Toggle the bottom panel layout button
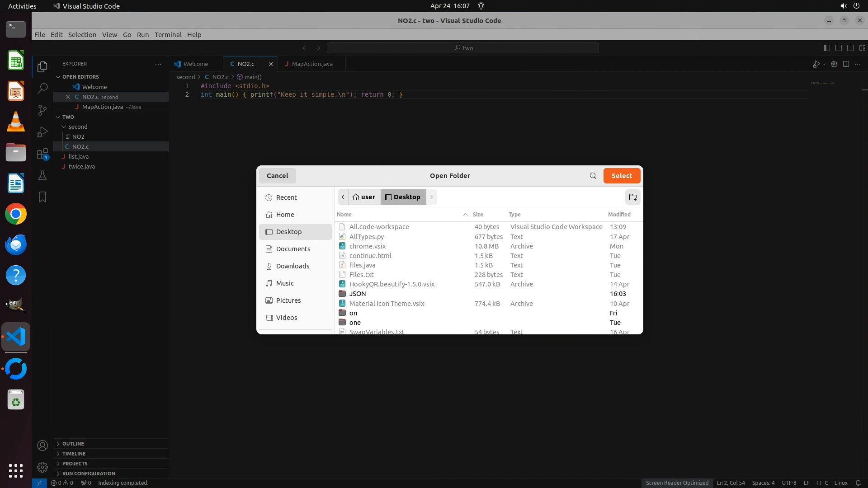Image resolution: width=868 pixels, height=488 pixels. (x=838, y=48)
